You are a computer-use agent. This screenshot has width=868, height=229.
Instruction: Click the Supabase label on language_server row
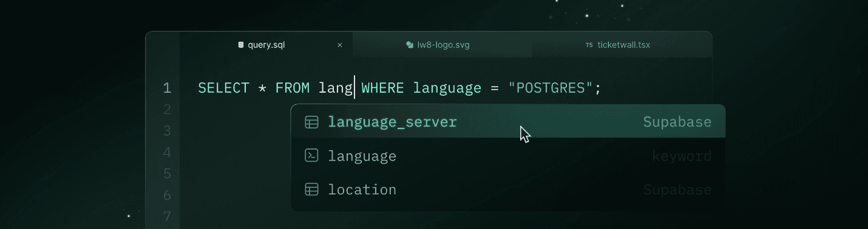coord(677,122)
